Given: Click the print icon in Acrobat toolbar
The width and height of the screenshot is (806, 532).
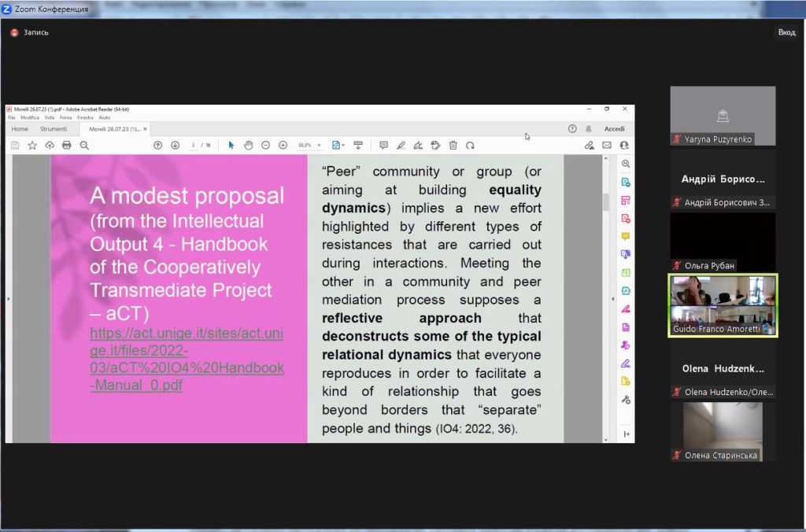Looking at the screenshot, I should [67, 146].
